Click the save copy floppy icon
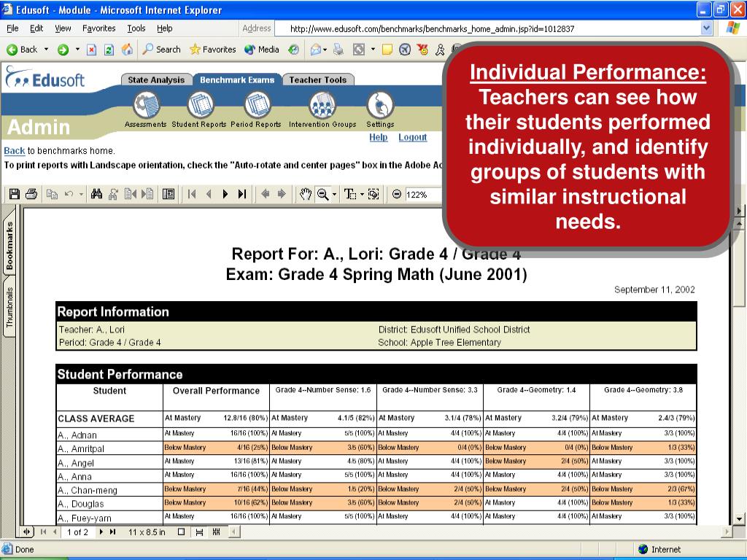The height and width of the screenshot is (560, 747). click(15, 194)
